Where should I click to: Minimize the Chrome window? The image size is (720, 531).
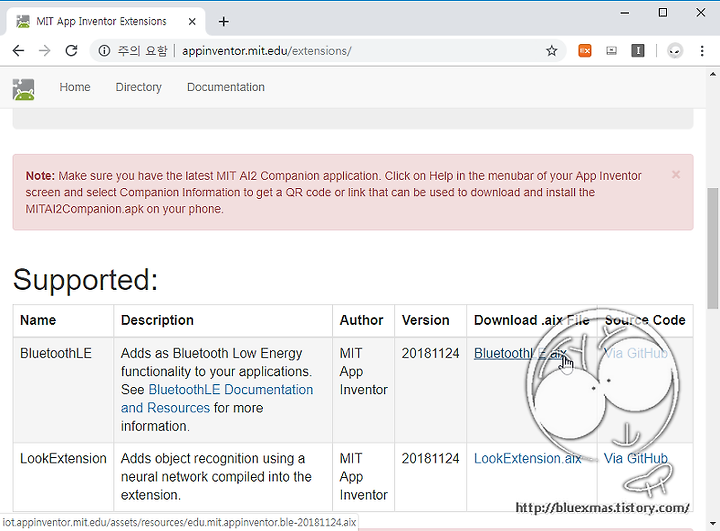pos(624,13)
